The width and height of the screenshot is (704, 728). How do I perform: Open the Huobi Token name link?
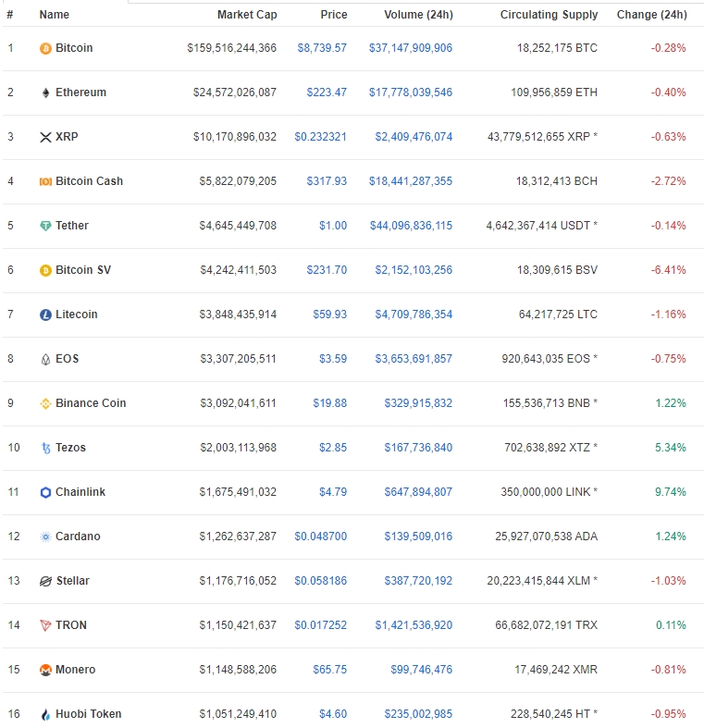(x=88, y=714)
